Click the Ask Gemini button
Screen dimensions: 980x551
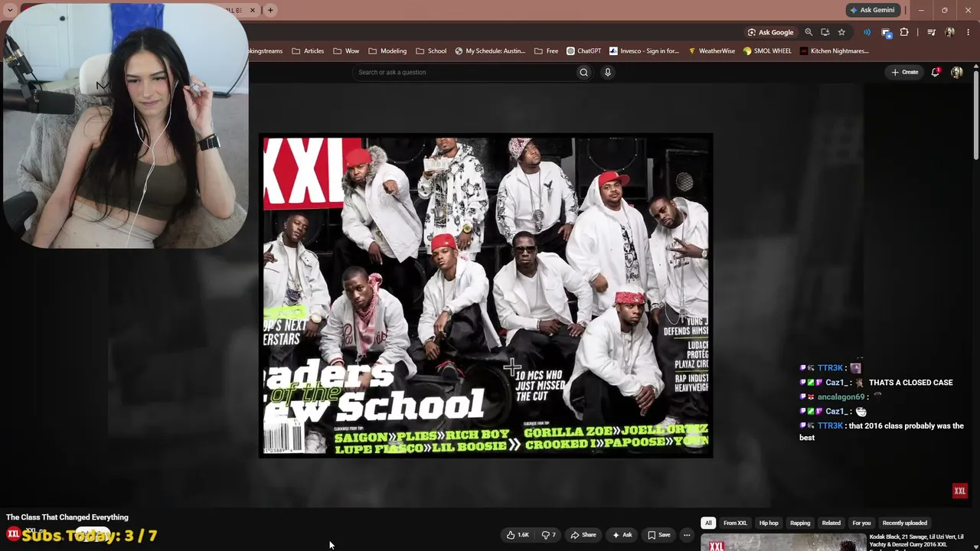click(x=871, y=10)
